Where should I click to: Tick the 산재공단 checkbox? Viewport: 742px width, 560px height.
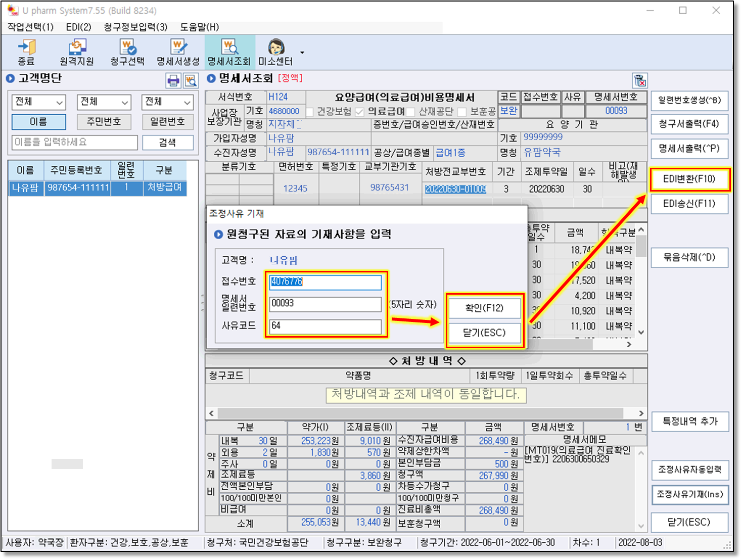click(410, 112)
